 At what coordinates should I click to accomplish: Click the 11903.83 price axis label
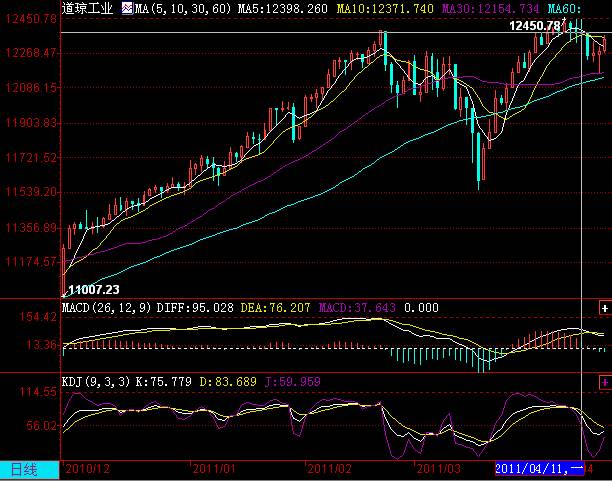tap(30, 123)
